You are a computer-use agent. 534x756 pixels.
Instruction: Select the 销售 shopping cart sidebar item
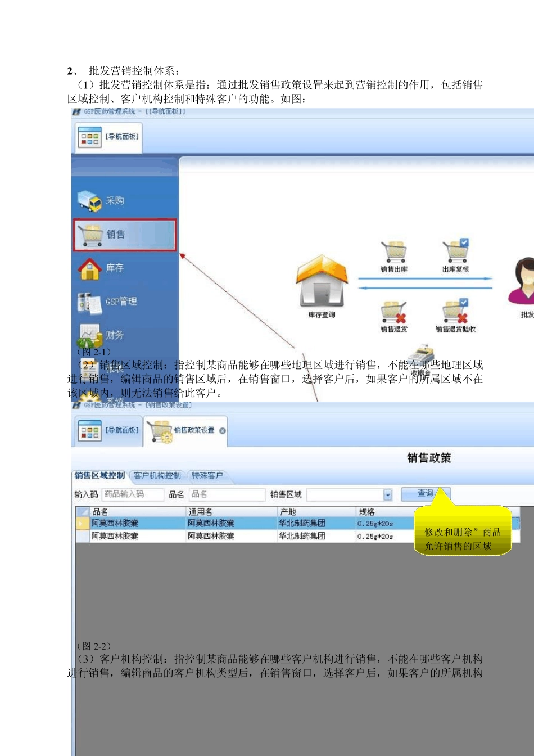tap(124, 235)
